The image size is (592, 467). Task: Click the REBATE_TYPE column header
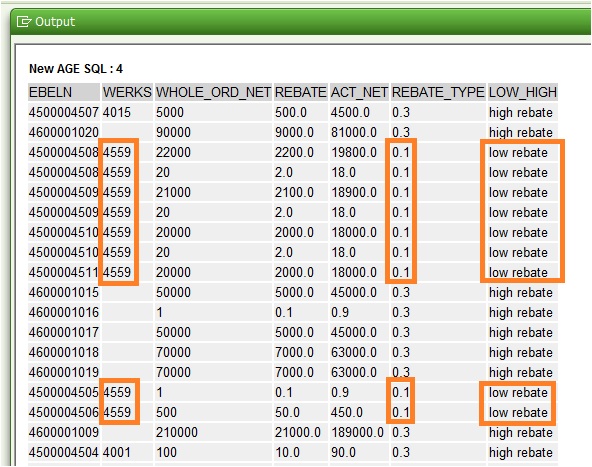pos(438,92)
